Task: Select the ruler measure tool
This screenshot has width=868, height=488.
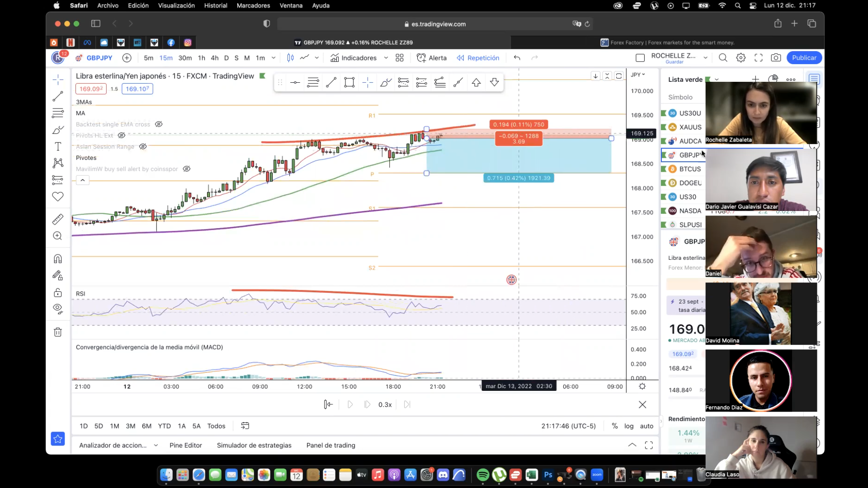Action: tap(58, 220)
